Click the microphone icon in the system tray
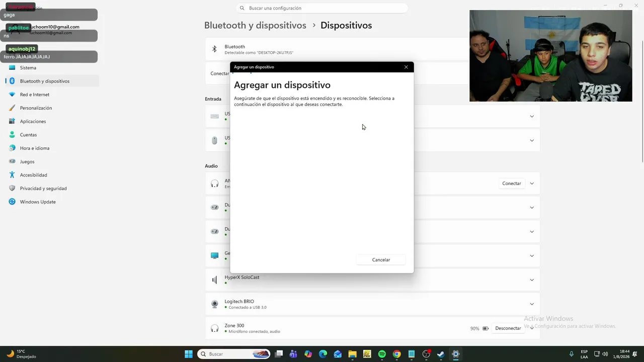 [571, 354]
